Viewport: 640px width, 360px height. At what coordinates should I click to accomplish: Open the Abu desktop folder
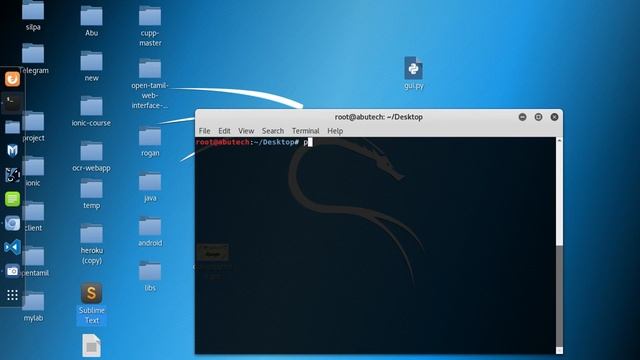click(x=91, y=16)
